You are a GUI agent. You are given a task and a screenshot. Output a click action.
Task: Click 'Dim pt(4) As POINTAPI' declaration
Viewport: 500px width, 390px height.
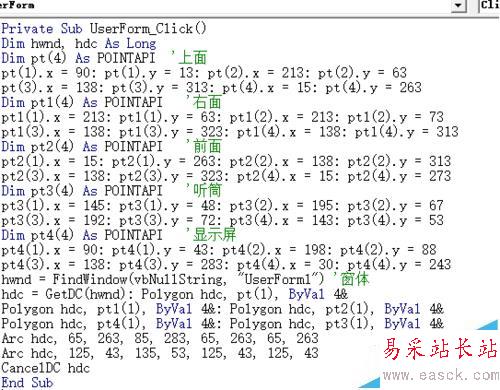(78, 58)
